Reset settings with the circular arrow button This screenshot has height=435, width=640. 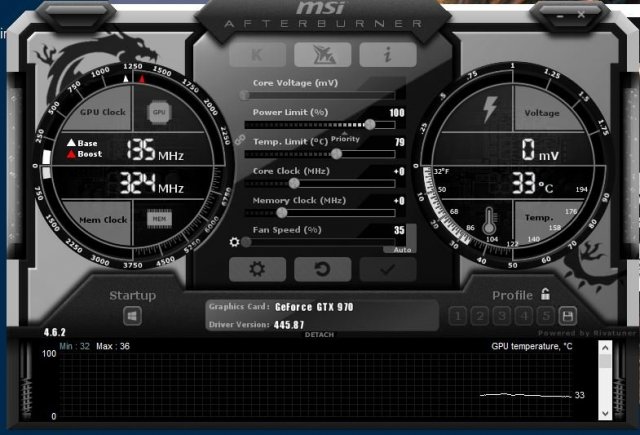[x=320, y=269]
